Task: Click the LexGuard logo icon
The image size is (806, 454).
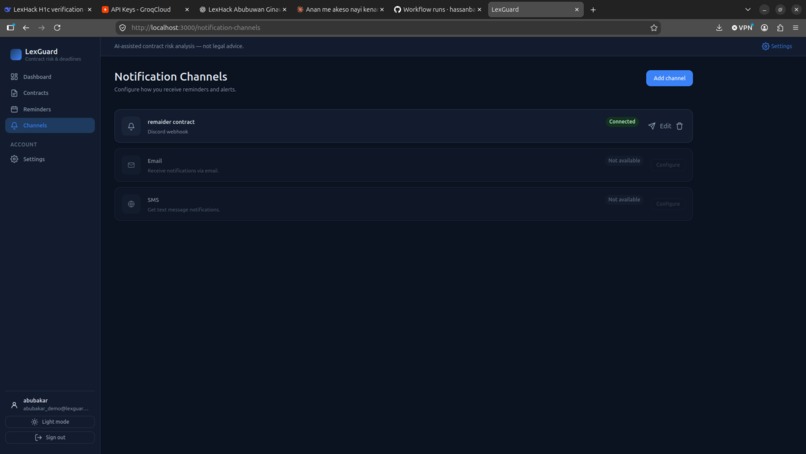Action: (16, 54)
